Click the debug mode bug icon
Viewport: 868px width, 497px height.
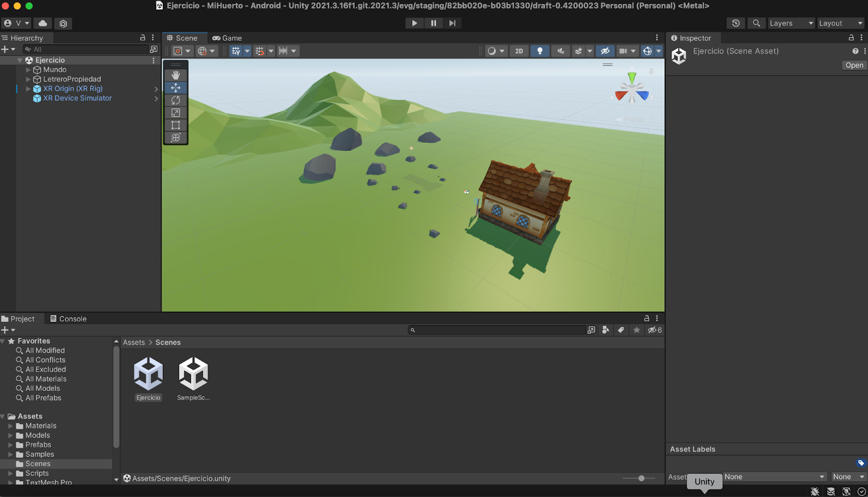click(815, 492)
